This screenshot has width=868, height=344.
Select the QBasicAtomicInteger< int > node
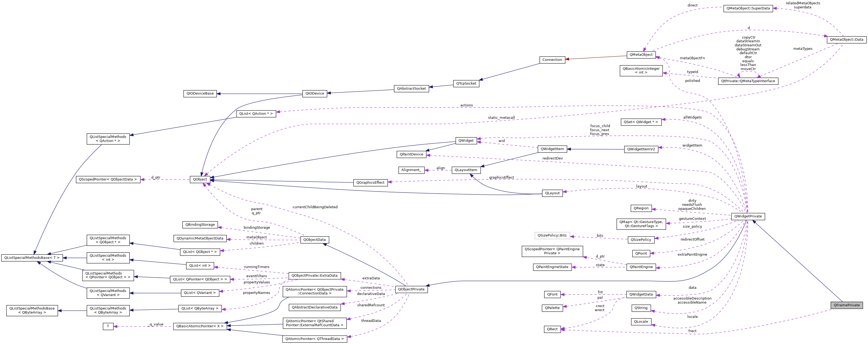[641, 71]
